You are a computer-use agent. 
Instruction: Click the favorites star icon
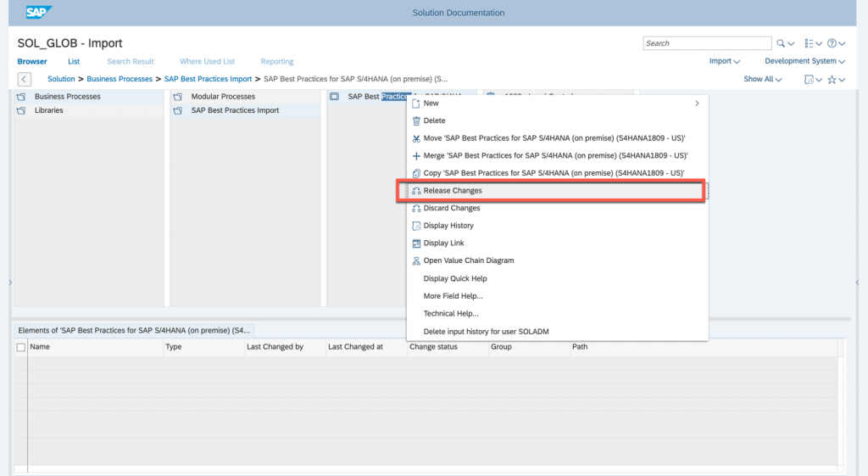tap(832, 79)
